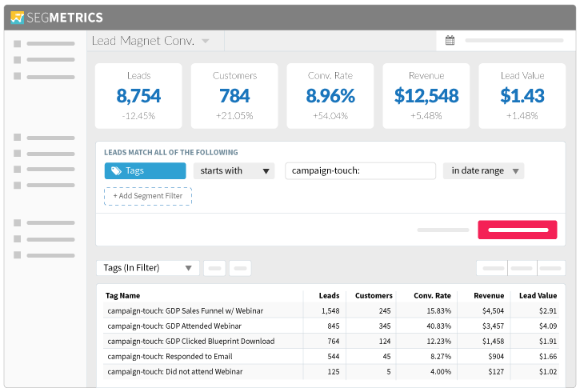Image resolution: width=580 pixels, height=392 pixels.
Task: Open the Tags (In Filter) dropdown
Action: pos(147,268)
